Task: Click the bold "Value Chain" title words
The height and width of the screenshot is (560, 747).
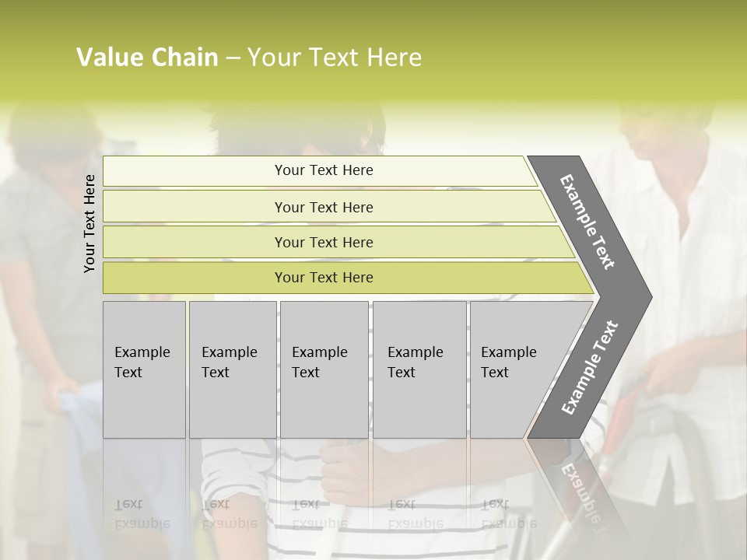Action: (147, 58)
